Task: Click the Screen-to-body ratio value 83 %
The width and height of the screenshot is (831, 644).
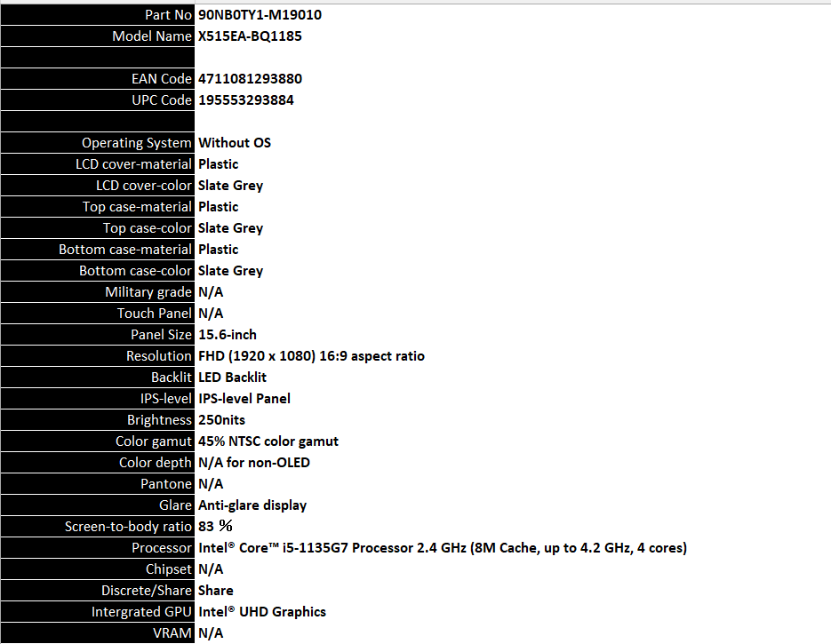Action: 215,527
